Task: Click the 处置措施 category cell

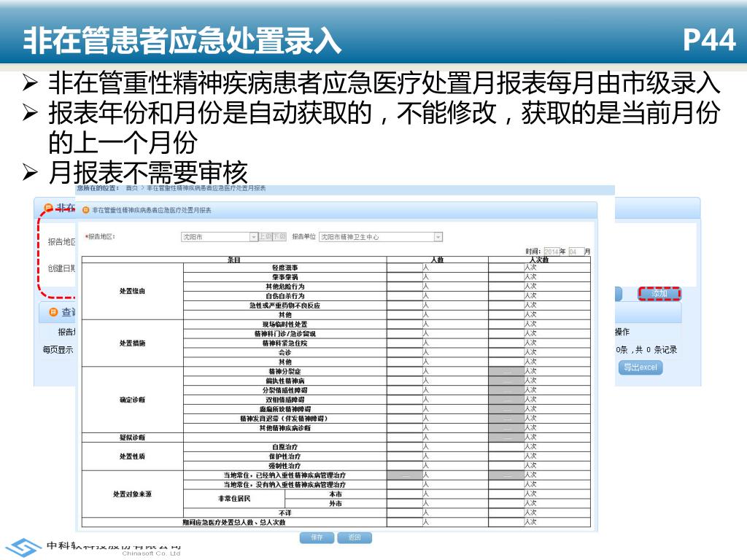Action: [133, 343]
